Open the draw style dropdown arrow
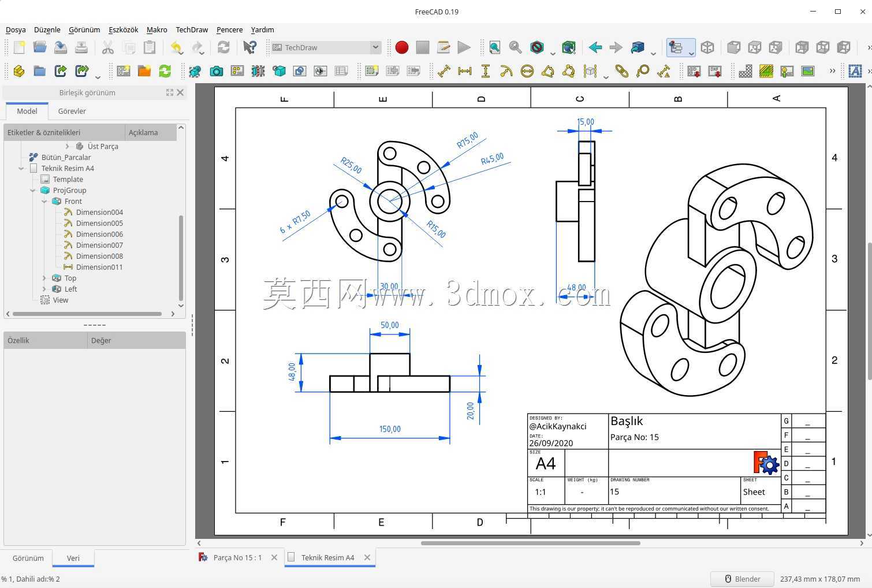872x588 pixels. coord(552,53)
